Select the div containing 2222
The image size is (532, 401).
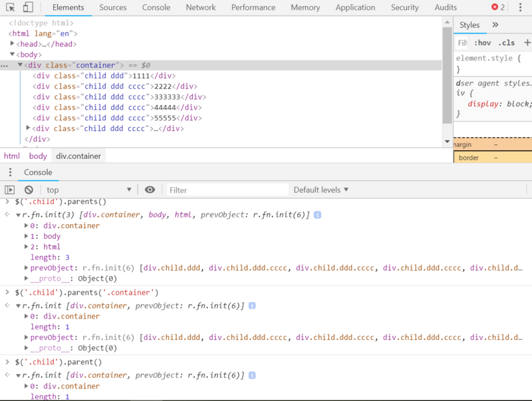pyautogui.click(x=114, y=86)
